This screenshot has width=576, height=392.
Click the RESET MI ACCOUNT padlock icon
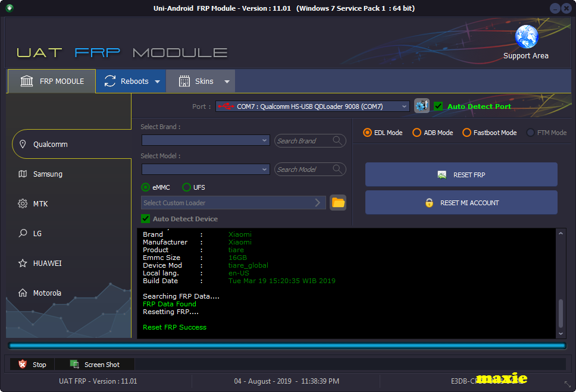tap(429, 203)
